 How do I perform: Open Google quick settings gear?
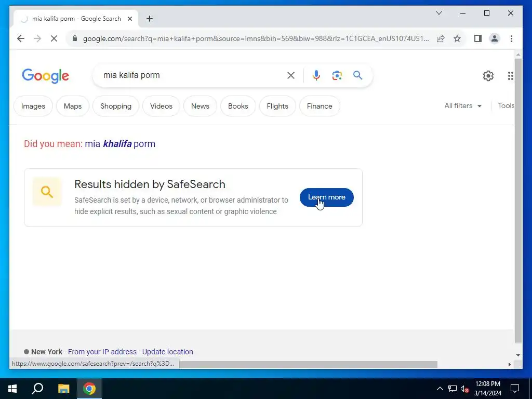(488, 76)
